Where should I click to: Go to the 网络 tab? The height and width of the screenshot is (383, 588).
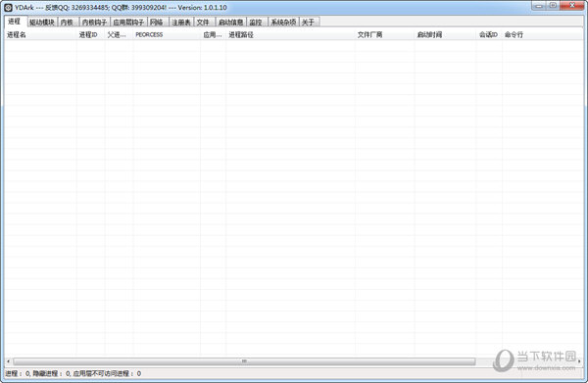157,23
